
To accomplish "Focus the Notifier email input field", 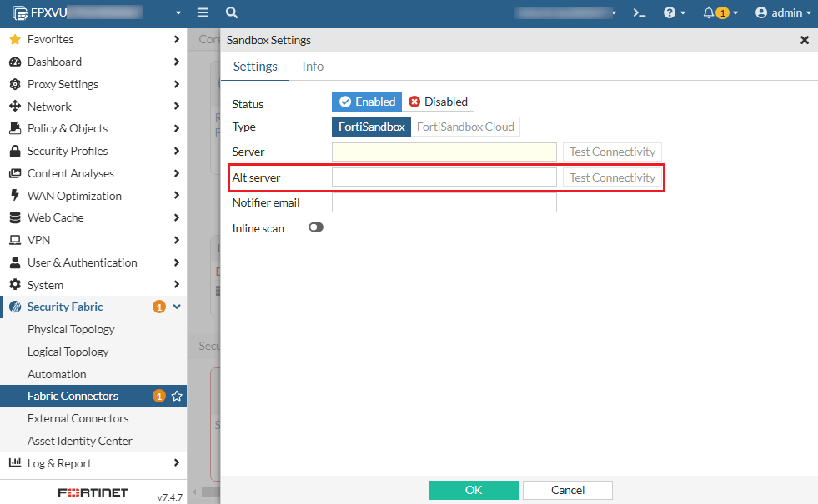I will click(x=444, y=202).
